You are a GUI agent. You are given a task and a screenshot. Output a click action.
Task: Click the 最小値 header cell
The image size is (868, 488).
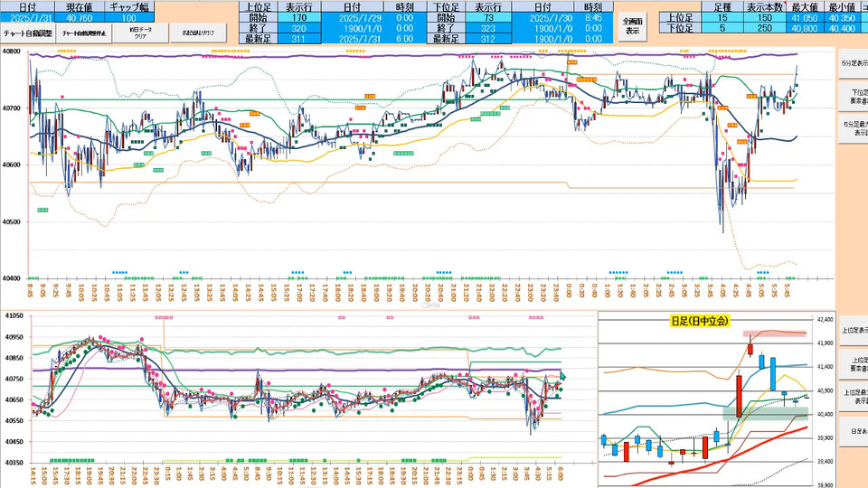point(842,7)
